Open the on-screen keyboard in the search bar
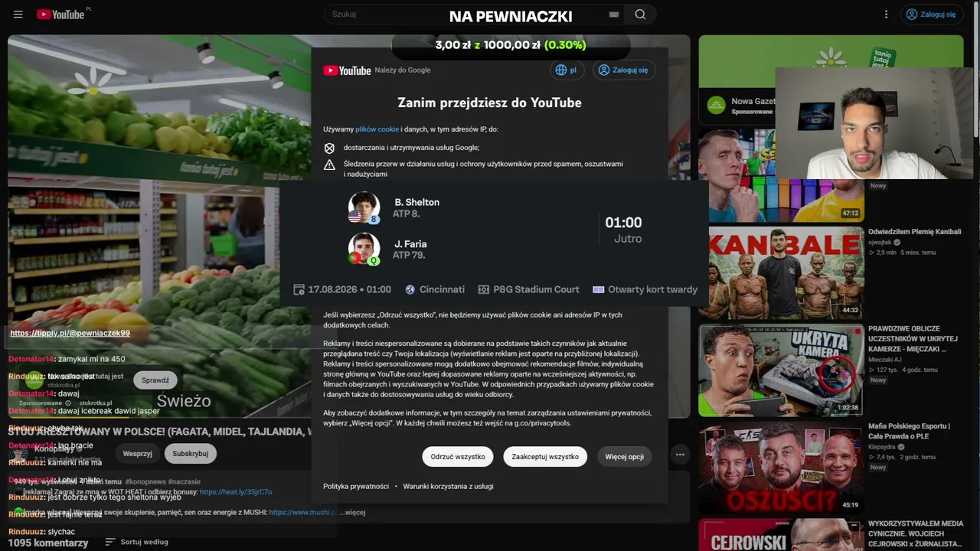The height and width of the screenshot is (551, 980). 613,15
